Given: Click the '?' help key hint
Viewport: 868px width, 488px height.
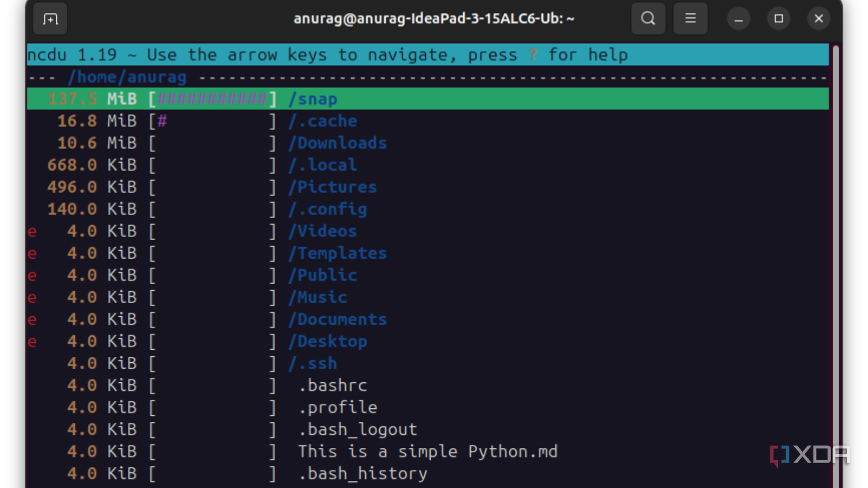Looking at the screenshot, I should [533, 55].
